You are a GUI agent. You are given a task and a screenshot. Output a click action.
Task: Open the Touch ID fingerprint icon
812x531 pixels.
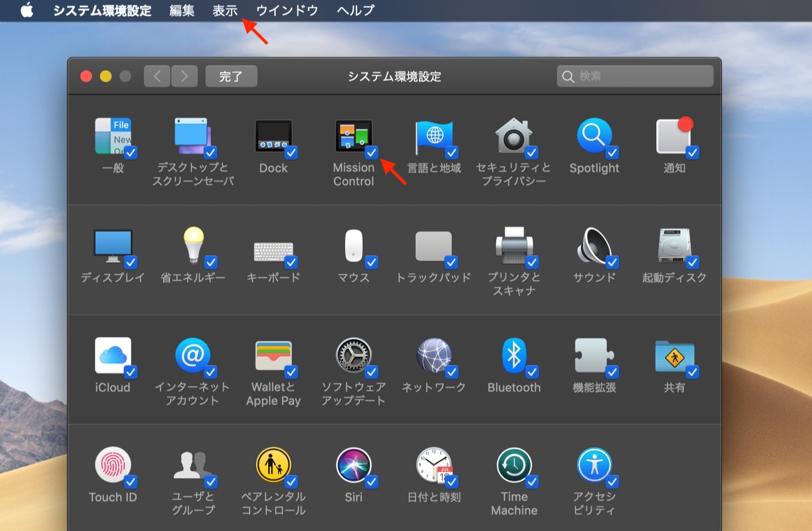[x=113, y=465]
